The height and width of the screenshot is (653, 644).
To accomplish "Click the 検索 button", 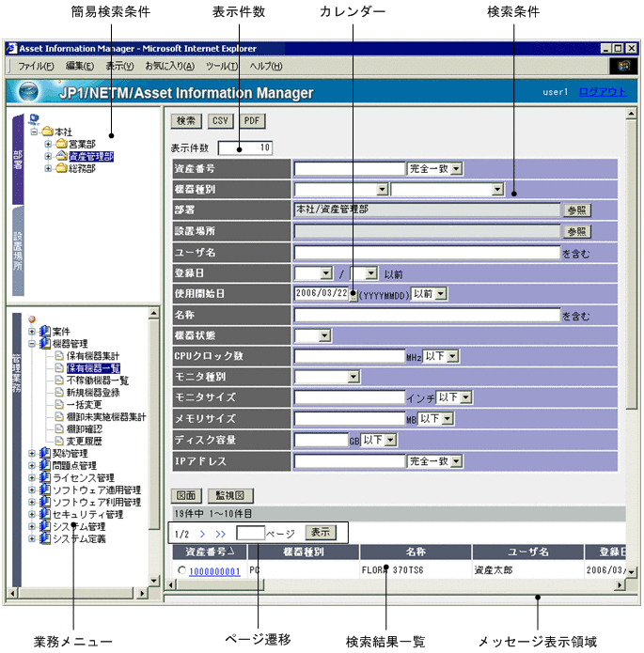I will 186,121.
